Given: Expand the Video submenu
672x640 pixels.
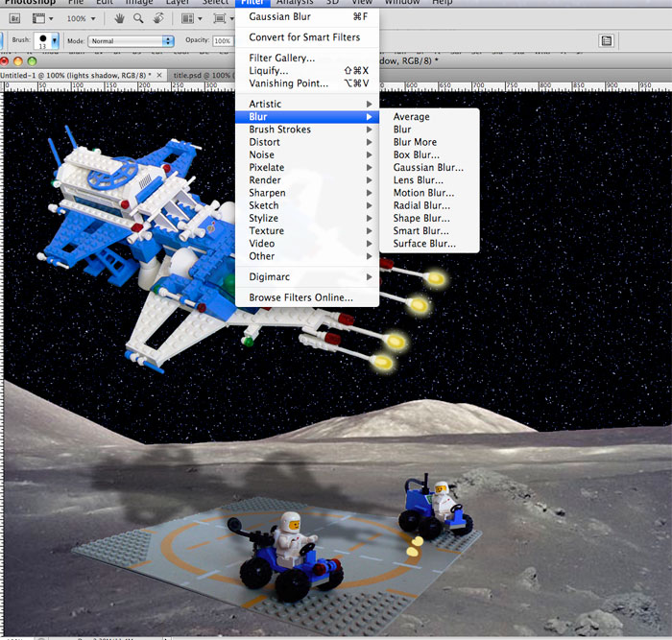Looking at the screenshot, I should [307, 244].
